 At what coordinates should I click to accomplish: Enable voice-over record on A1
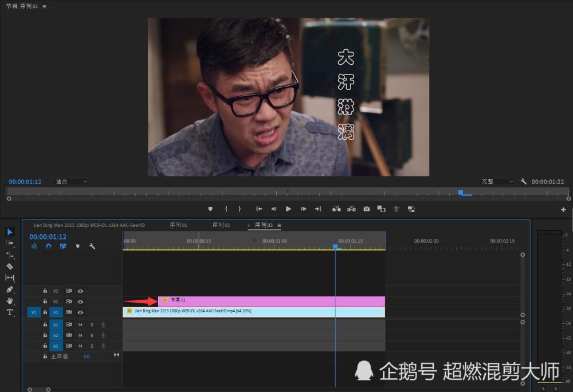coord(103,324)
